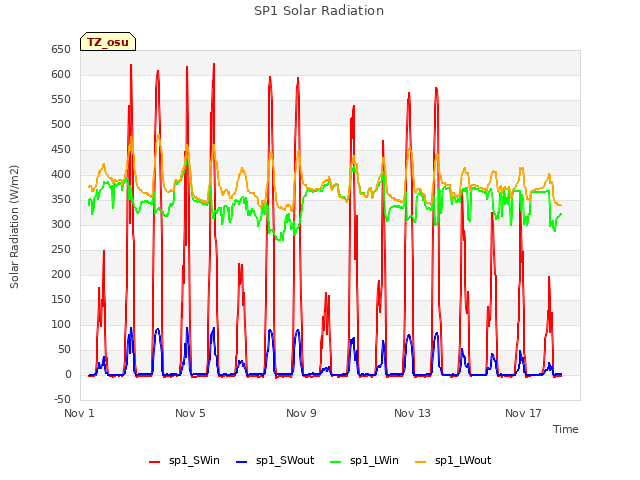Click the -50 y-axis tick label
Image resolution: width=640 pixels, height=480 pixels.
[62, 399]
